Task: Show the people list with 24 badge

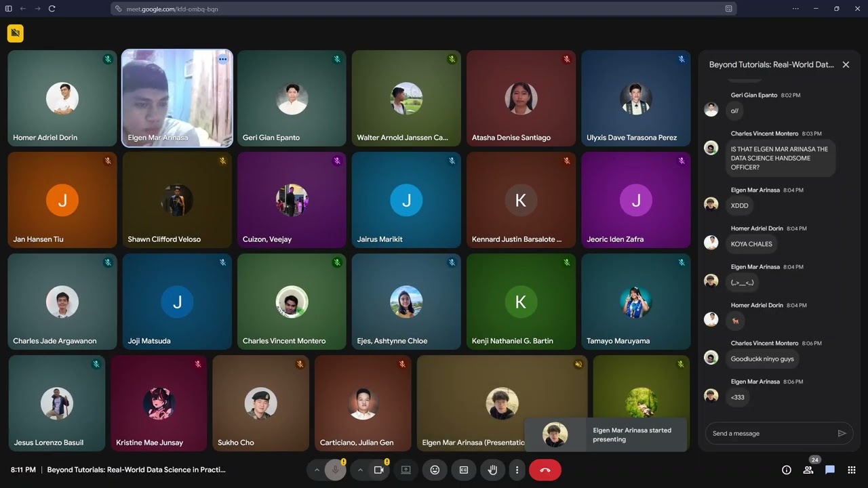Action: pyautogui.click(x=808, y=470)
